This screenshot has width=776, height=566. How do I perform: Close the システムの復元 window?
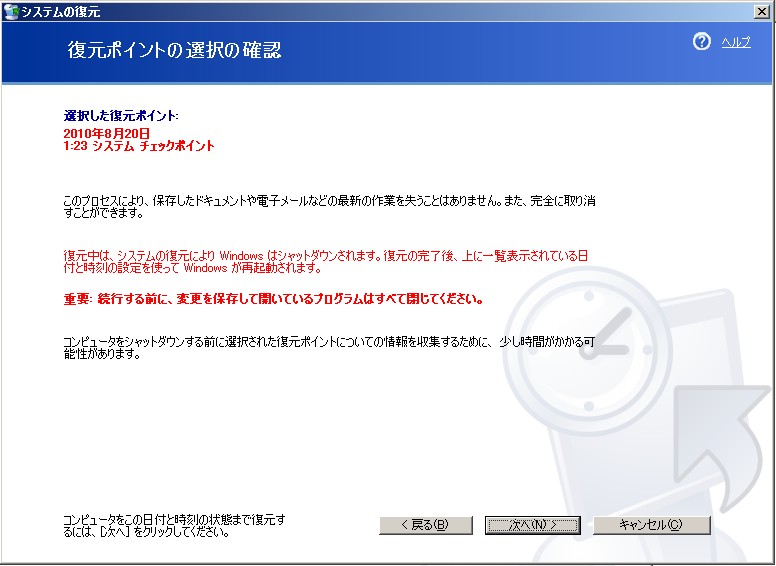(x=762, y=11)
